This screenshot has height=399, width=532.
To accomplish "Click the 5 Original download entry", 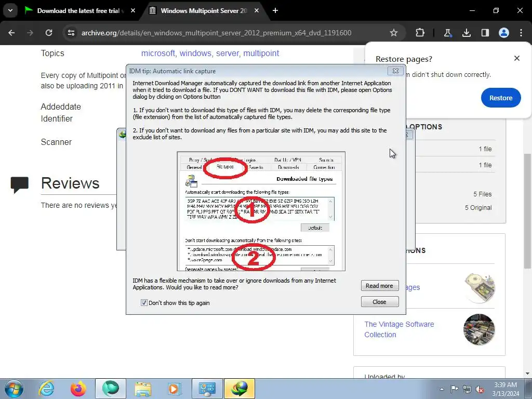I will (478, 208).
